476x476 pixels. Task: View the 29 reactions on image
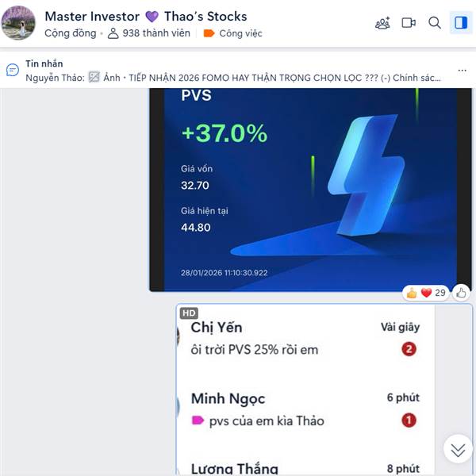coord(425,293)
